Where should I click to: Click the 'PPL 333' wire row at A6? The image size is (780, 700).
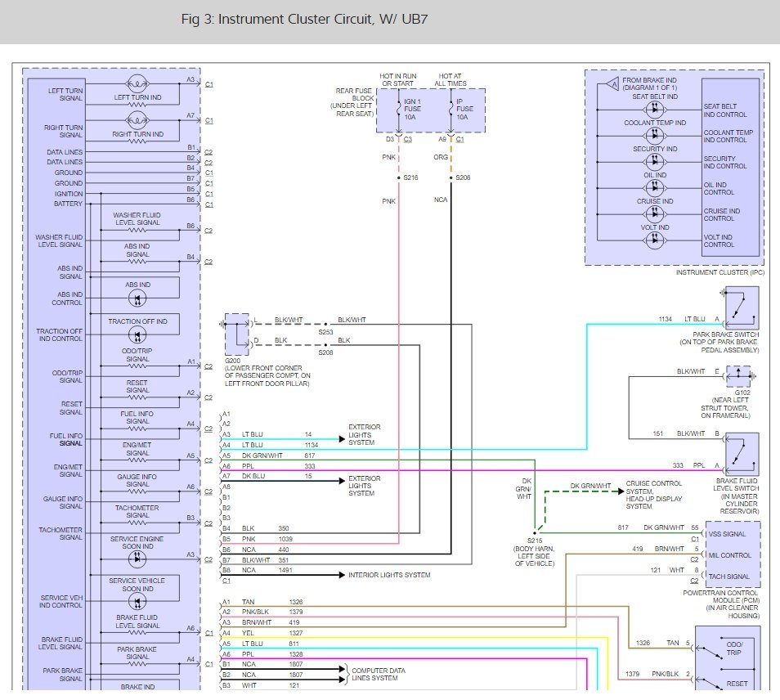(269, 467)
